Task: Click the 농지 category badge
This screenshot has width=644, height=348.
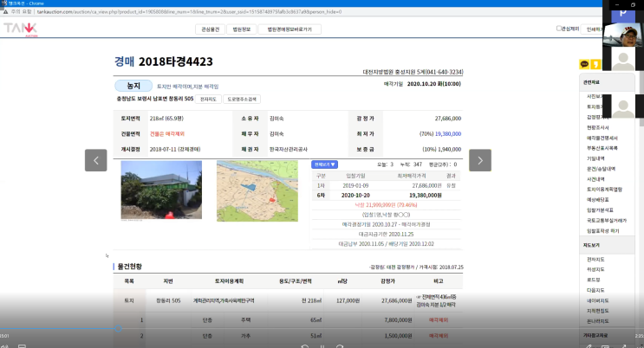Action: tap(133, 86)
